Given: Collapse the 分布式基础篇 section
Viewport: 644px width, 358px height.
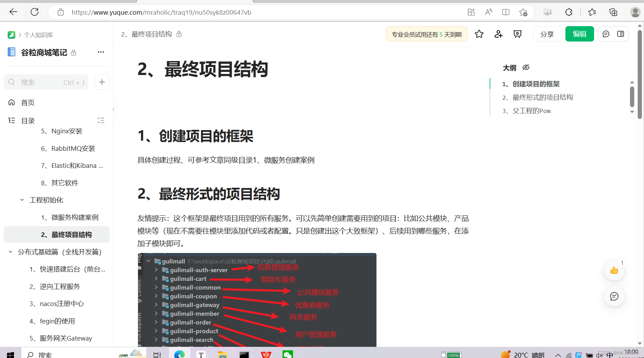Looking at the screenshot, I should click(10, 252).
